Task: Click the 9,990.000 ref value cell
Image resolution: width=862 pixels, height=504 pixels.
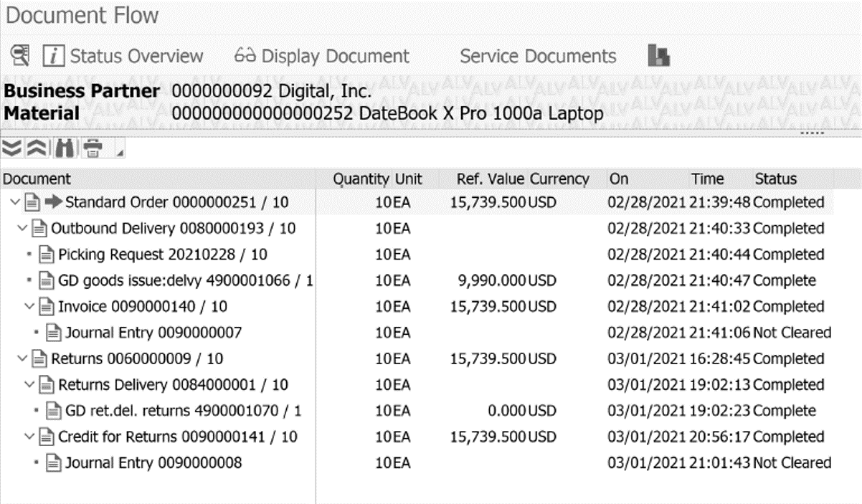Action: [493, 281]
